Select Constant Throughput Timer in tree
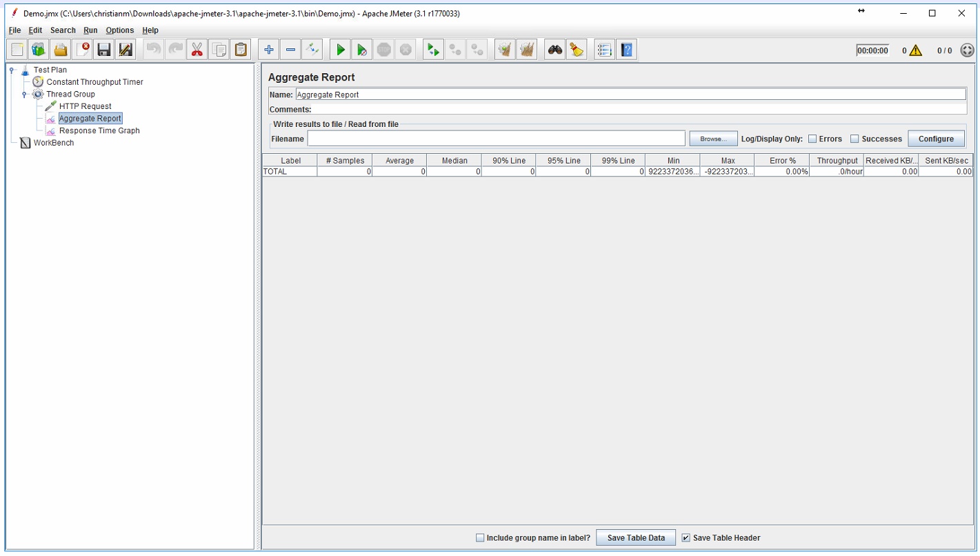Viewport: 980px width, 556px height. click(94, 82)
